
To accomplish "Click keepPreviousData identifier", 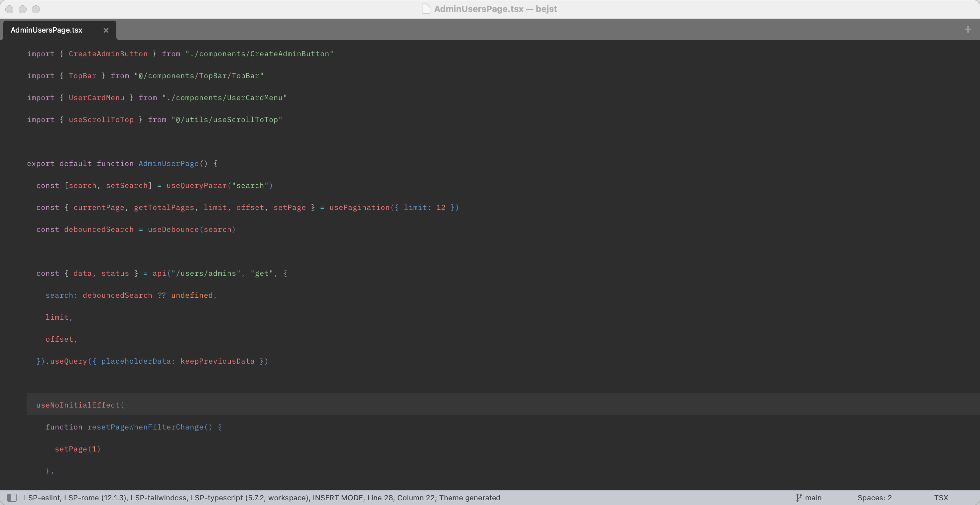I will pyautogui.click(x=217, y=361).
